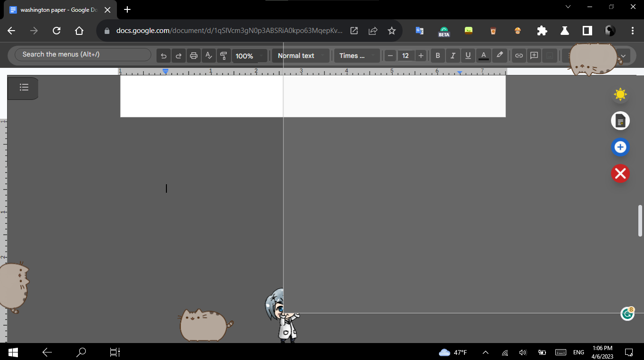Image resolution: width=644 pixels, height=360 pixels.
Task: Bookmark this page with the star
Action: (392, 31)
